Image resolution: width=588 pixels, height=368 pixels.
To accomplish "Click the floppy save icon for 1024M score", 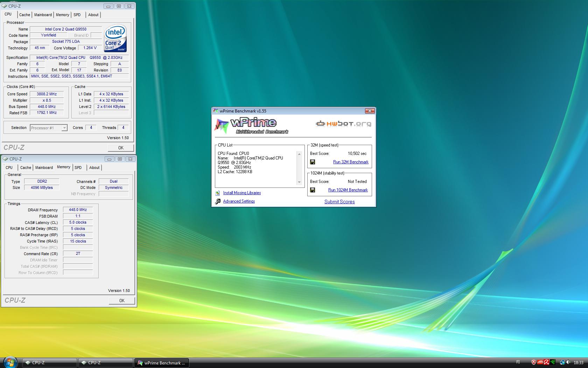I will (313, 190).
